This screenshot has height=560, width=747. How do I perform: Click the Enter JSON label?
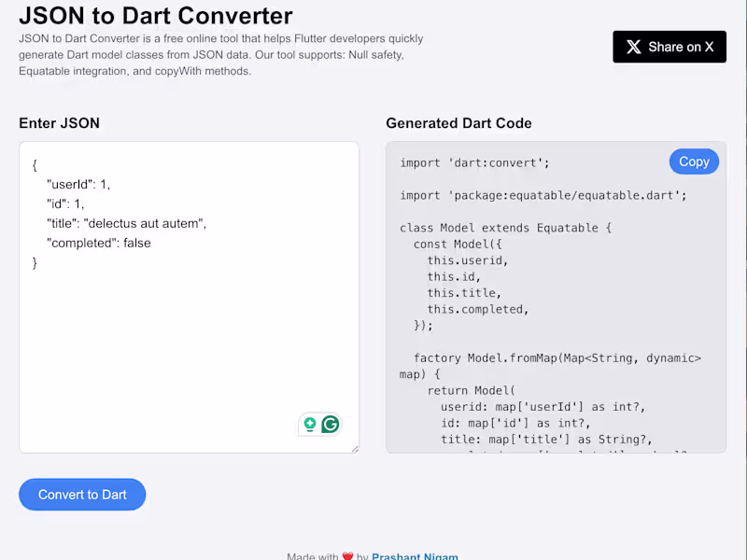pyautogui.click(x=59, y=123)
